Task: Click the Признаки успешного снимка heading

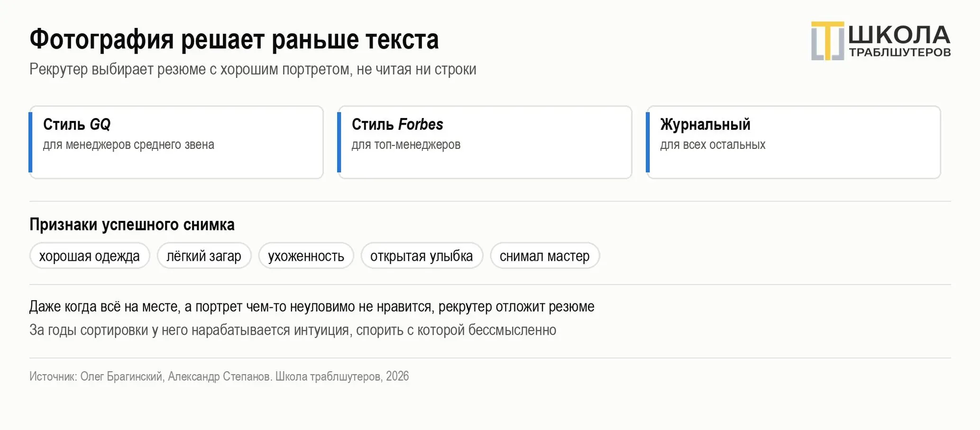Action: [132, 224]
